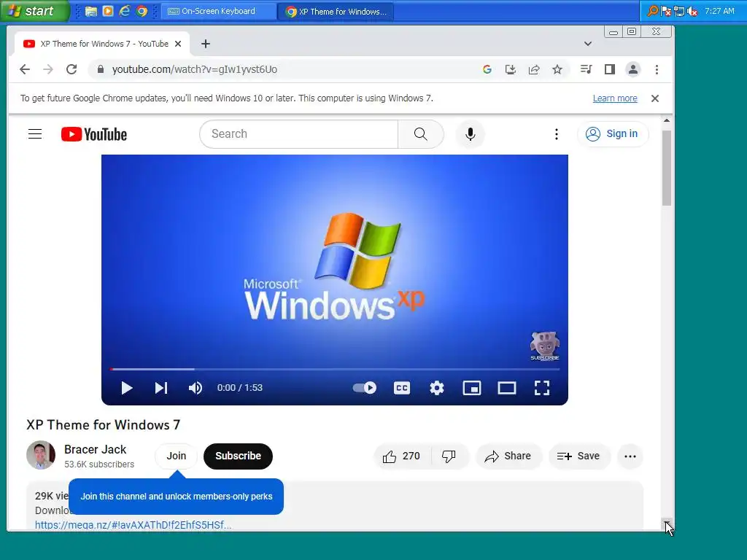Open Windows Explorer quick launch icon
747x560 pixels.
coord(91,11)
